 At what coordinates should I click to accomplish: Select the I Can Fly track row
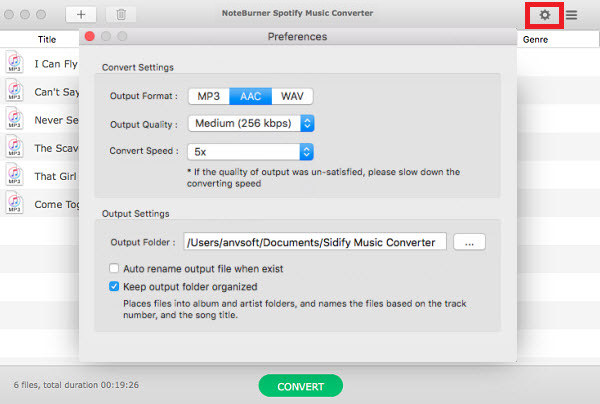point(40,62)
